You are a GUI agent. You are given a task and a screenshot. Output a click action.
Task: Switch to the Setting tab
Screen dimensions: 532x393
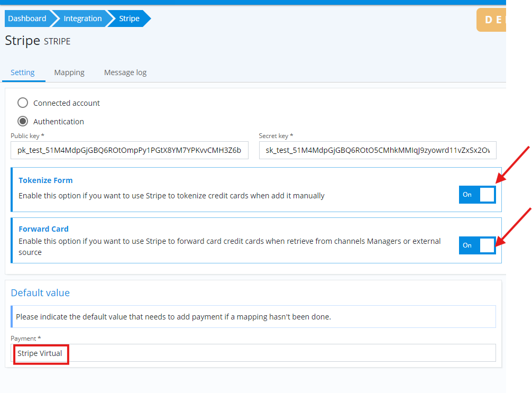[23, 72]
